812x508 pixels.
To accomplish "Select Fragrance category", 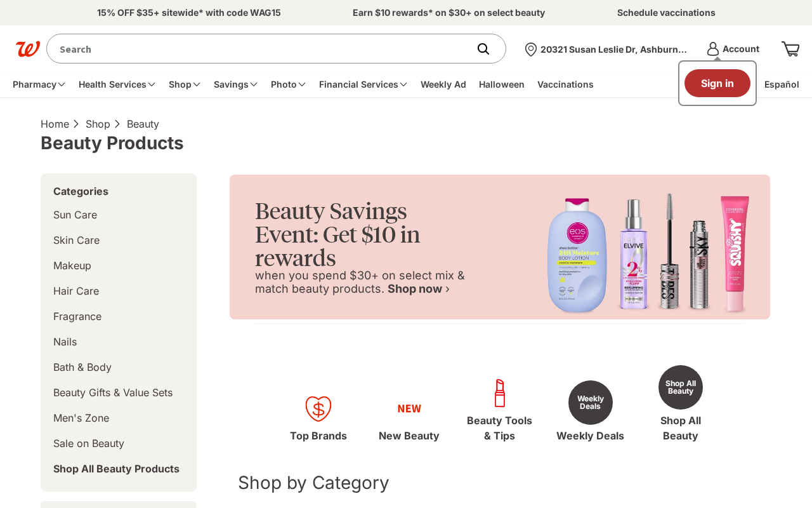I will pos(77,316).
